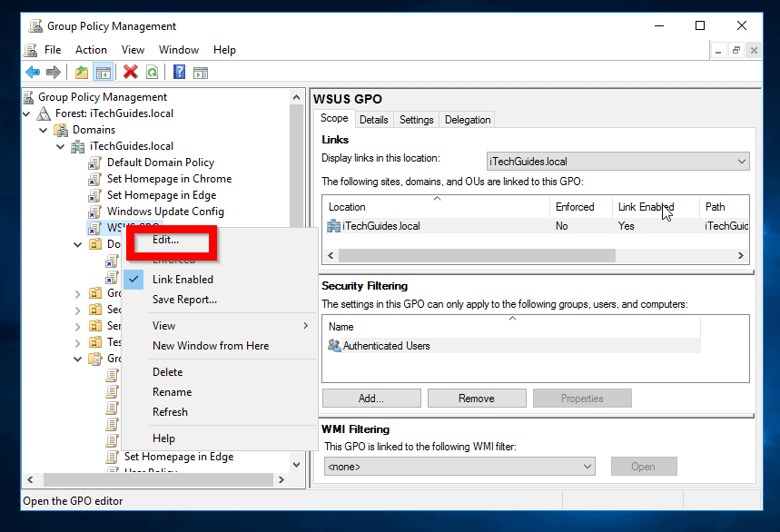This screenshot has width=780, height=532.
Task: Open the WMI filter <none> dropdown
Action: [x=459, y=467]
